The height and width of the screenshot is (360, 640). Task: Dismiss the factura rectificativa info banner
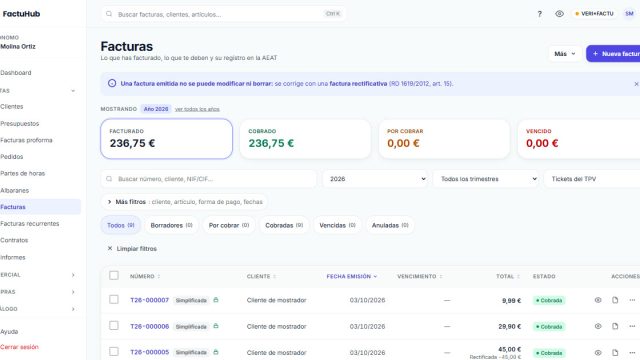point(636,84)
